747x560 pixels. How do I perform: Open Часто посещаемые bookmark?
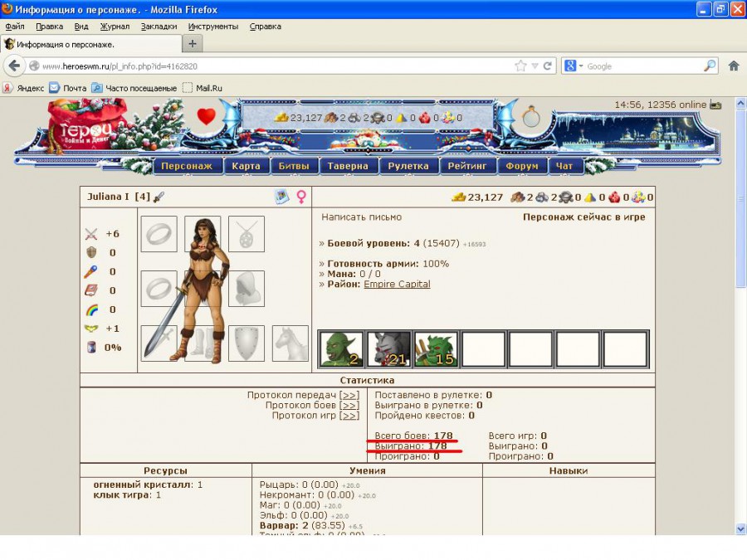[x=134, y=88]
